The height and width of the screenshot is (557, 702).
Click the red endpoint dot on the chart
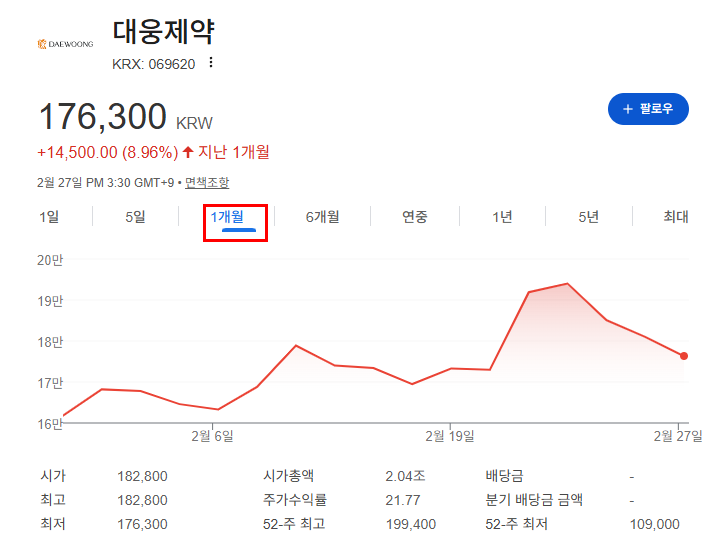684,356
